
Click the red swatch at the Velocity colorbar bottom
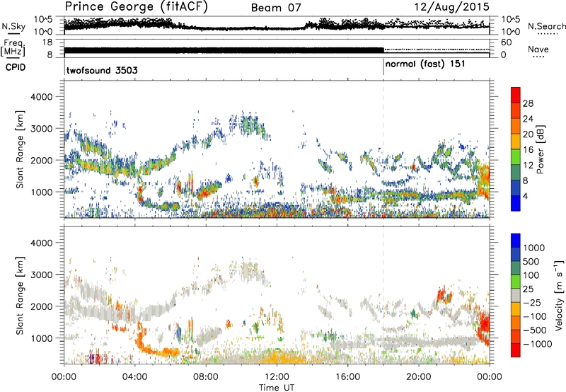(x=516, y=350)
